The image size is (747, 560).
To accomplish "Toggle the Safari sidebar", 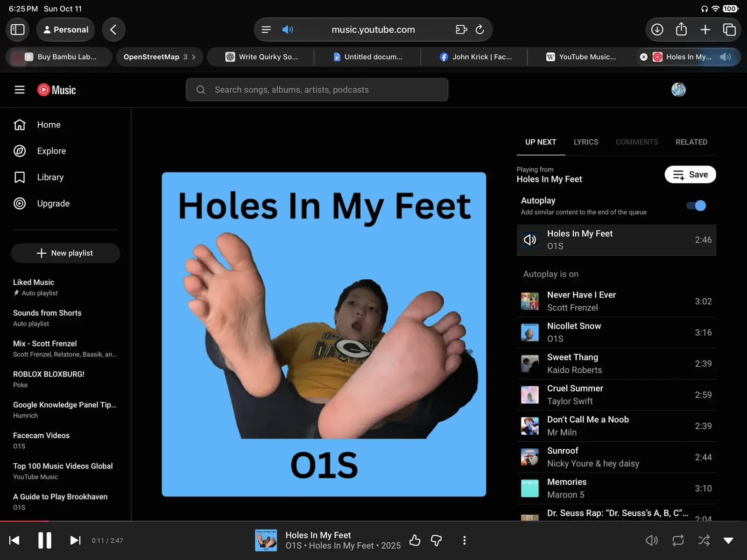I will point(17,29).
